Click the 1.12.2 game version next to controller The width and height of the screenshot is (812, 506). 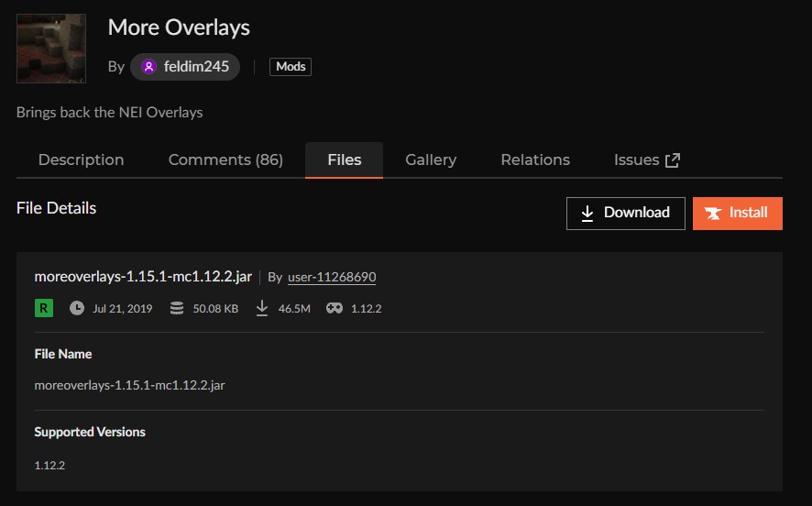[x=366, y=309]
